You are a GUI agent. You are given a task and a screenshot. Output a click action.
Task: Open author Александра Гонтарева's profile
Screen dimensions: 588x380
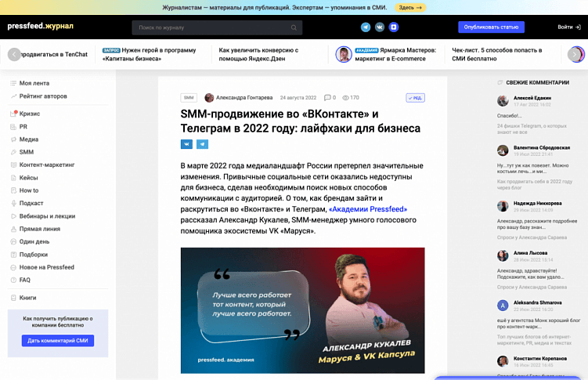pos(244,97)
